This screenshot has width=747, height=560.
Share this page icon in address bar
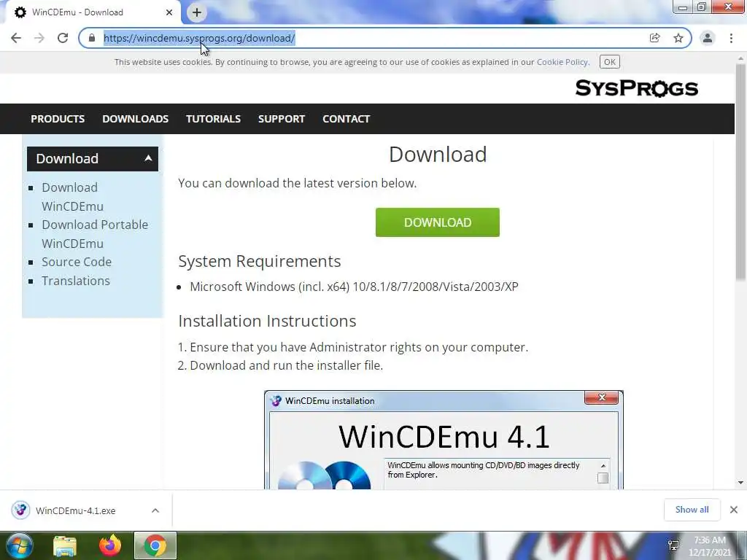[654, 38]
